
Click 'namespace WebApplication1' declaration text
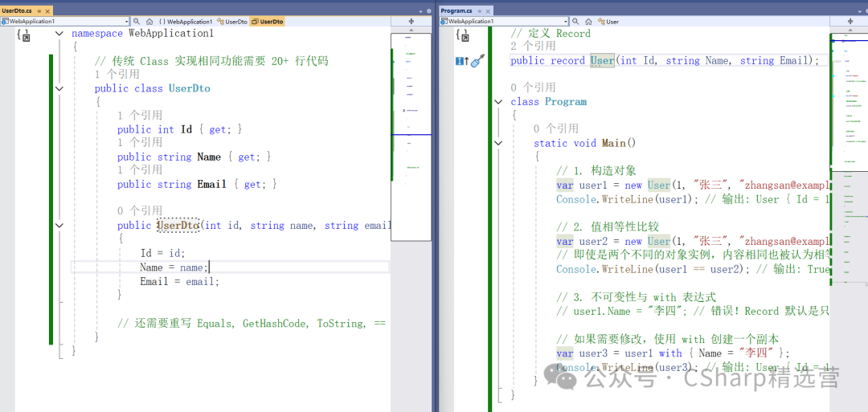142,33
